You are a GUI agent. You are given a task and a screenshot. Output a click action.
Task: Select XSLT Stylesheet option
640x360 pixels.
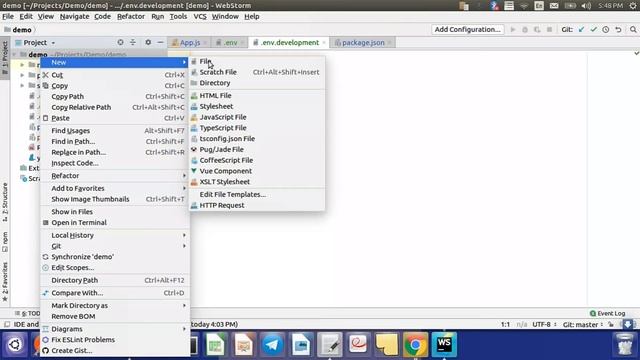tap(257, 182)
